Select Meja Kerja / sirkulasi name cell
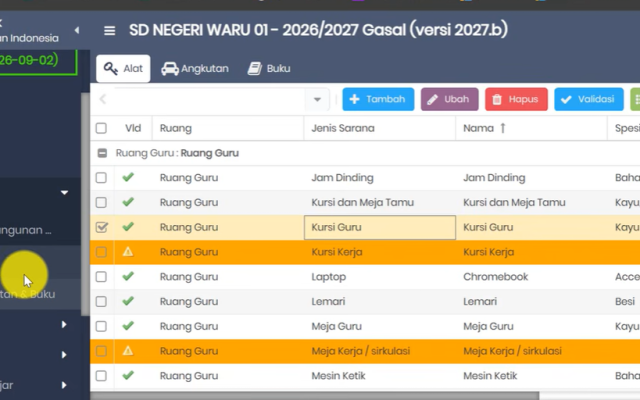This screenshot has height=400, width=640. [x=531, y=351]
